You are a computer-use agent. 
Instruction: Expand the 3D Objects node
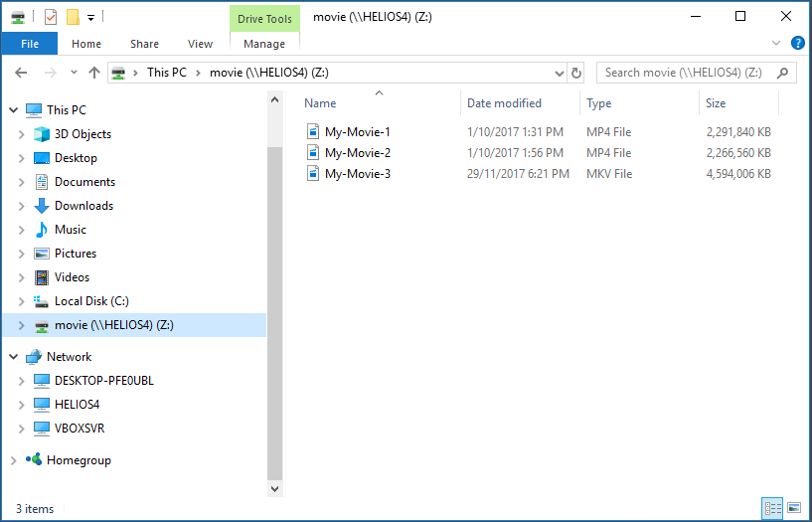click(21, 134)
